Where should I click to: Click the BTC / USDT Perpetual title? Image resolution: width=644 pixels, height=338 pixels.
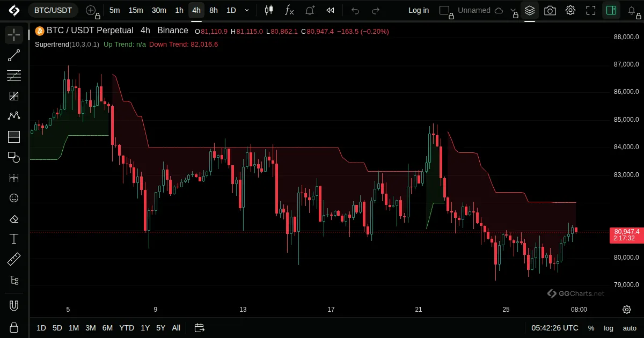[x=90, y=31]
